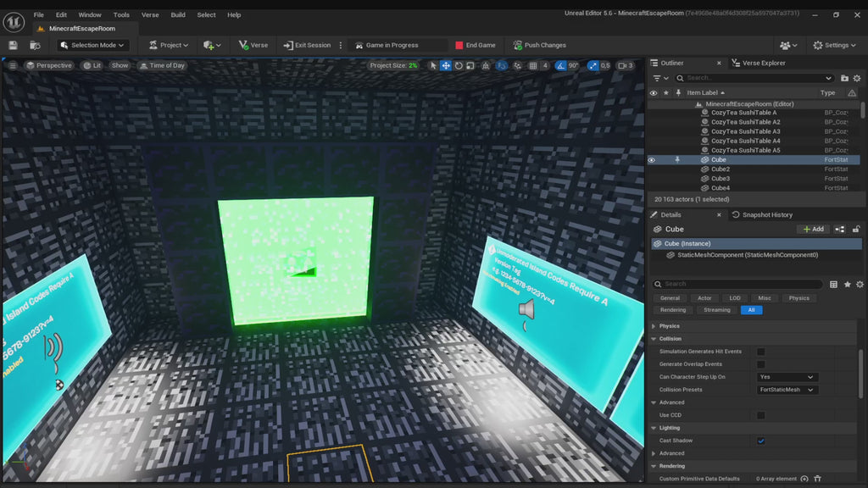The image size is (868, 488).
Task: Click the Details search field
Action: (x=737, y=284)
